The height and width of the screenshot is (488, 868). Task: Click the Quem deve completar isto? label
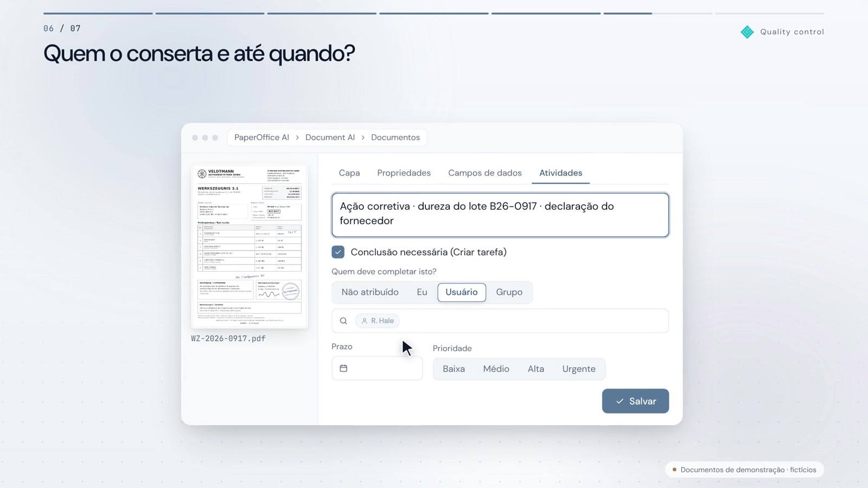(x=384, y=272)
